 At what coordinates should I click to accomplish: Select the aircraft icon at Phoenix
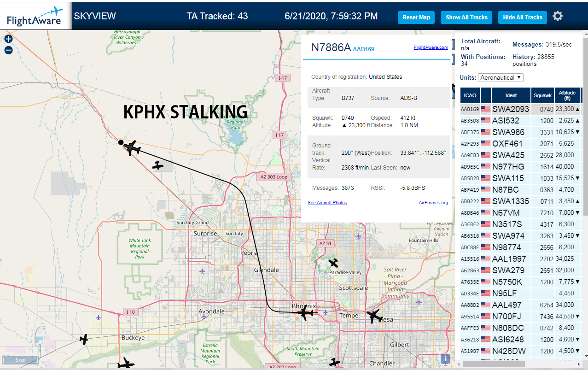(304, 313)
